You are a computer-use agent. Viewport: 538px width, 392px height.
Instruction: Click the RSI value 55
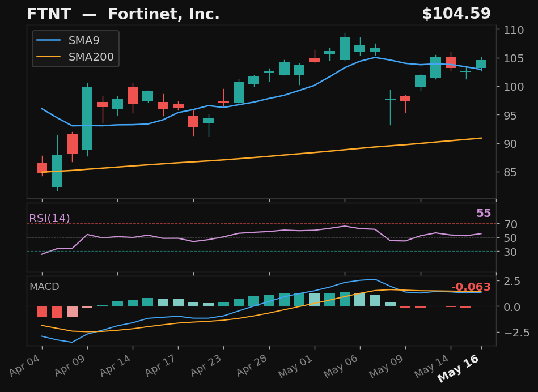(x=484, y=214)
